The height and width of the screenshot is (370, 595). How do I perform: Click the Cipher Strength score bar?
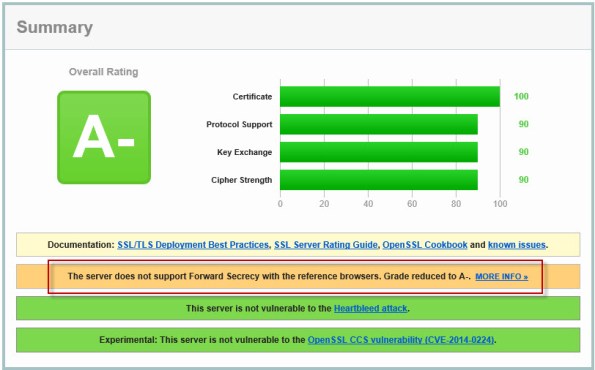point(379,180)
